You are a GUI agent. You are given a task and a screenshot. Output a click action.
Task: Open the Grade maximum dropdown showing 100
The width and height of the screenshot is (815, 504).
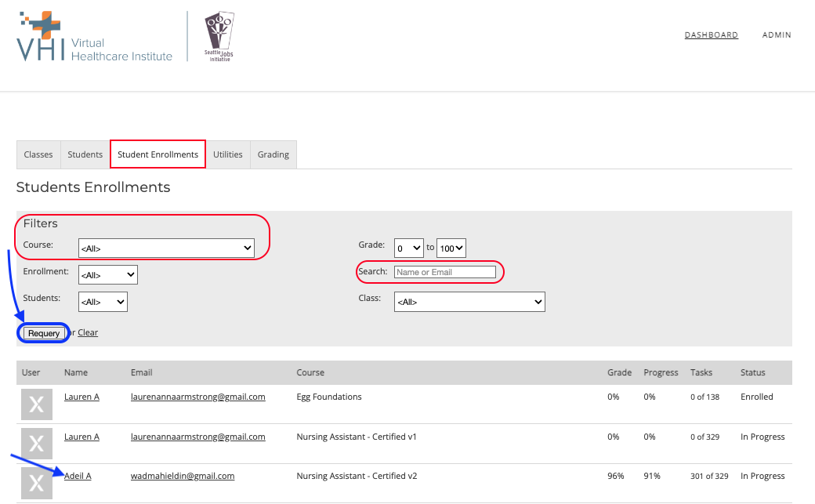point(451,248)
